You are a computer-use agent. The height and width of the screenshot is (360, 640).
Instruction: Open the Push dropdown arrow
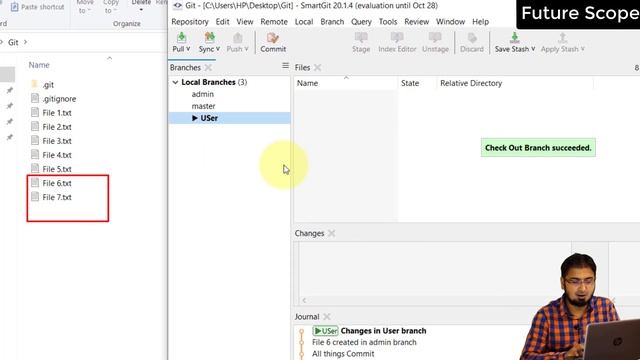(246, 49)
